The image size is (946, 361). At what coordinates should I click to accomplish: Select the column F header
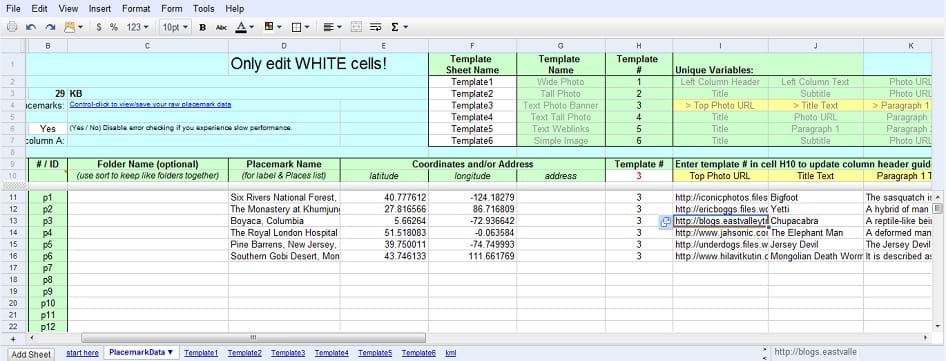pyautogui.click(x=472, y=46)
